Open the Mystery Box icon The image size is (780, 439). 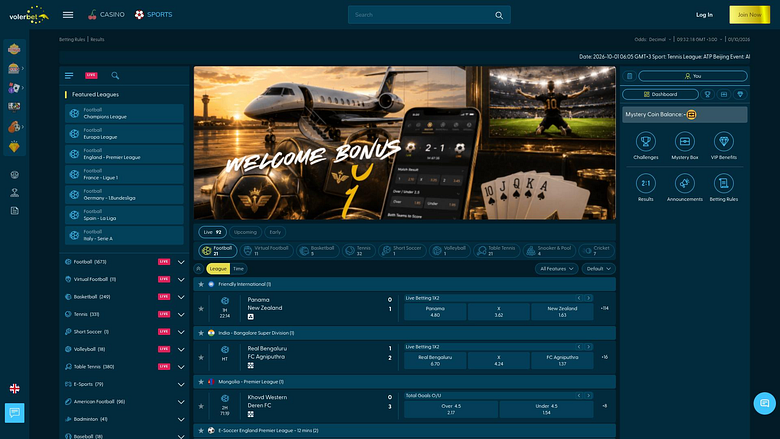[684, 142]
